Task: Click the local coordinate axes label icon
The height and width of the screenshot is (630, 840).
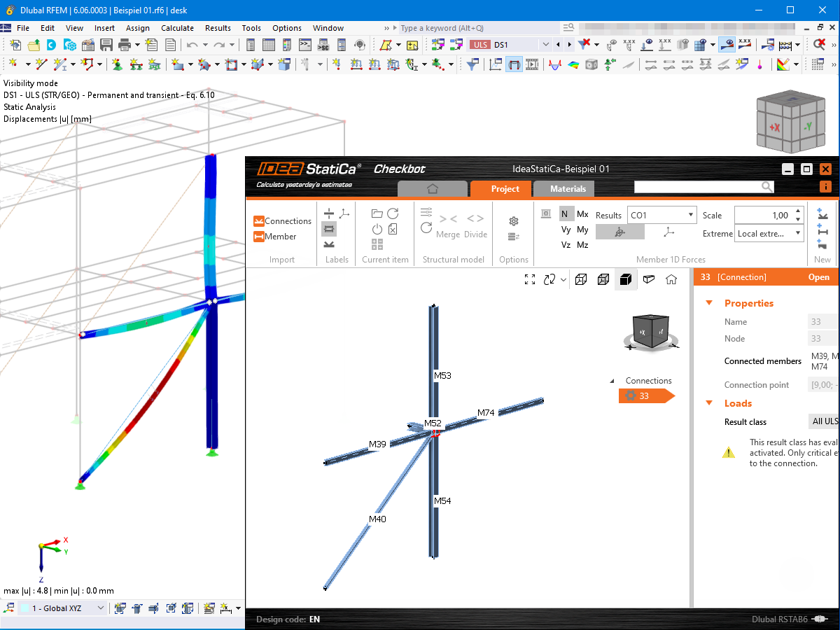Action: pos(344,213)
